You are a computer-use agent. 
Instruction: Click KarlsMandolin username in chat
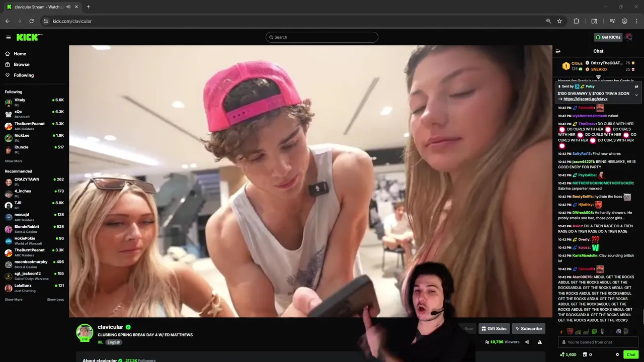(x=585, y=255)
